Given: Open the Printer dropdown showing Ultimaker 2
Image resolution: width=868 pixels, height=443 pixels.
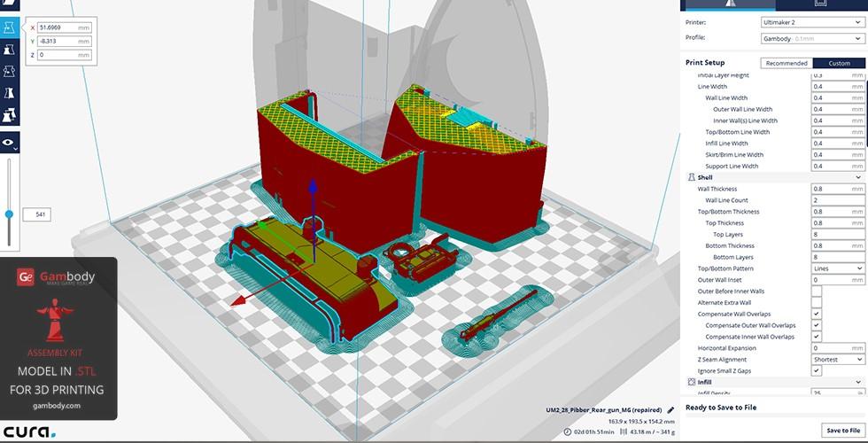Looking at the screenshot, I should pos(811,22).
